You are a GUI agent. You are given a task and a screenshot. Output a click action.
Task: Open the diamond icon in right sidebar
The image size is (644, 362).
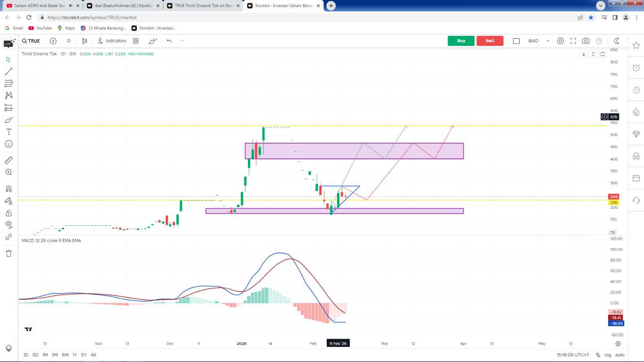[x=636, y=134]
